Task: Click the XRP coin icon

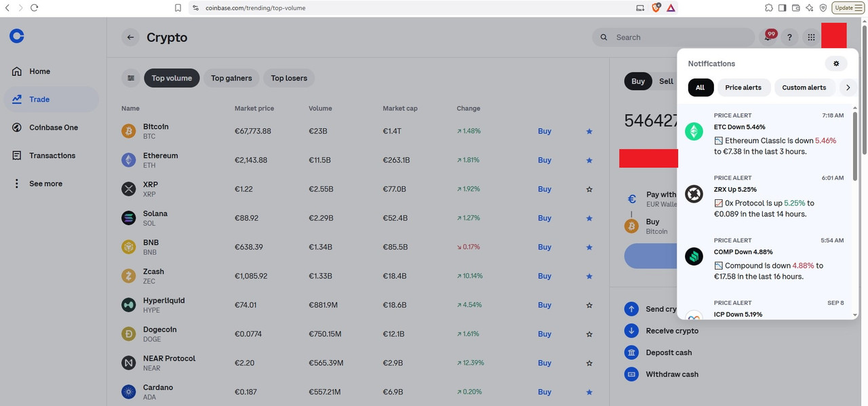Action: [x=128, y=189]
